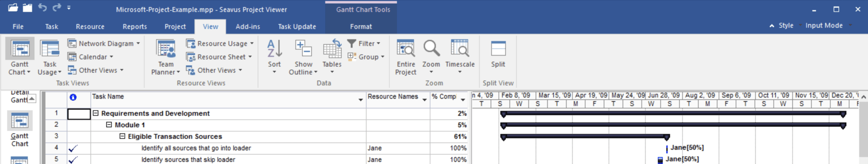Click the Jane resource cell in row 4

(x=398, y=148)
